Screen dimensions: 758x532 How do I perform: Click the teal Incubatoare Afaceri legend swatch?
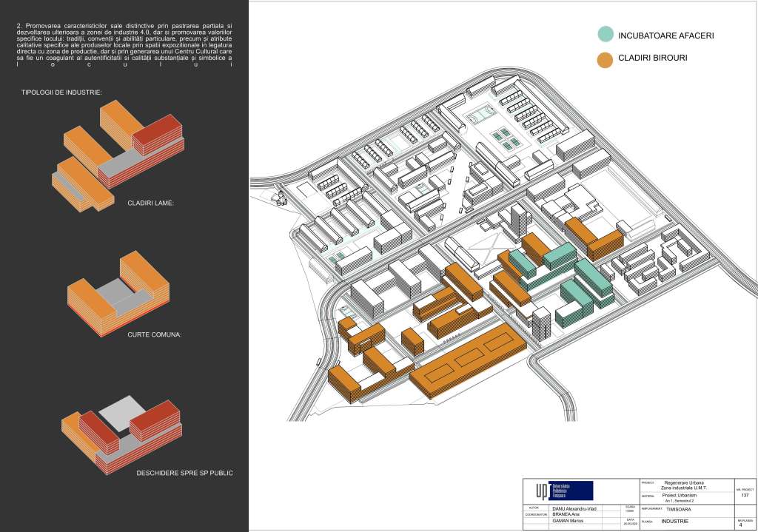coord(605,34)
